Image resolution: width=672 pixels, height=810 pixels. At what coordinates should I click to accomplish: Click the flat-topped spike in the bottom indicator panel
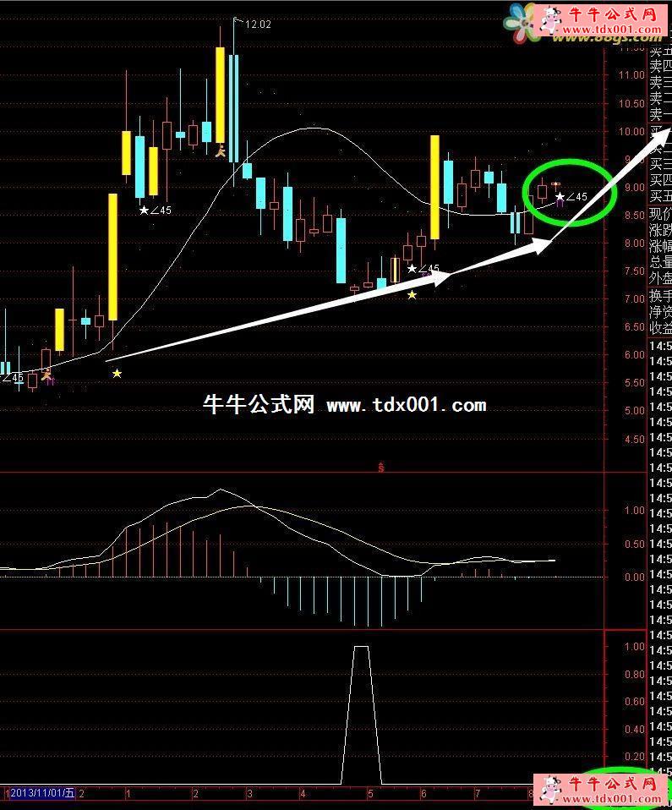(361, 648)
